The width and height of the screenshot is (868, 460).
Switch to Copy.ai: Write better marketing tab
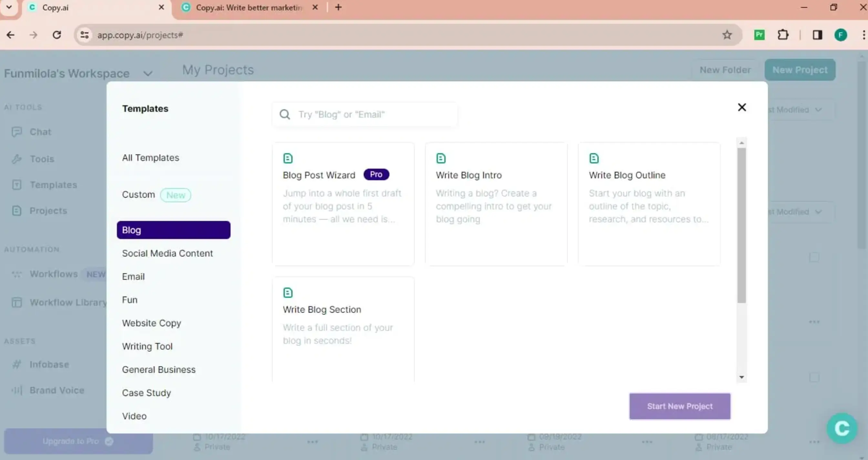coord(249,7)
